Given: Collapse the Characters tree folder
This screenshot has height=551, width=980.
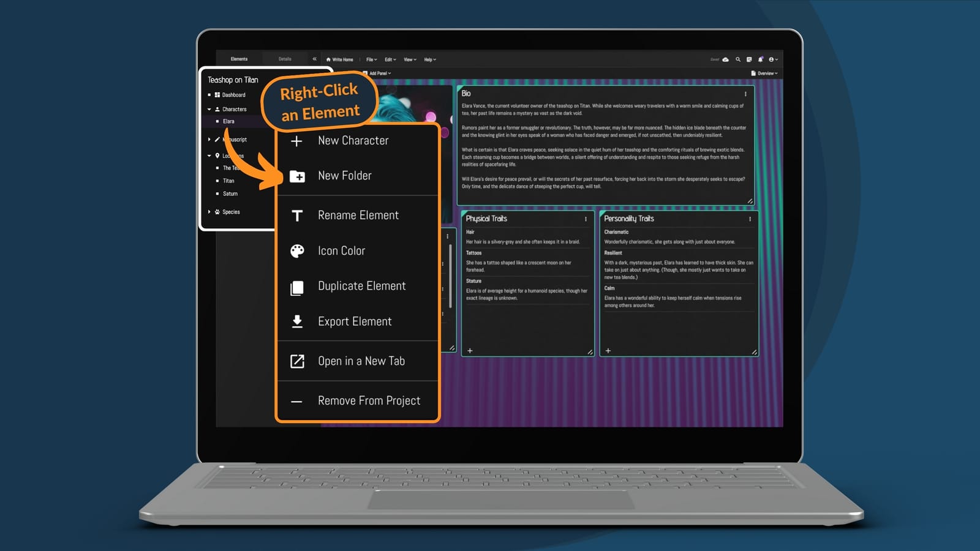Looking at the screenshot, I should click(209, 109).
